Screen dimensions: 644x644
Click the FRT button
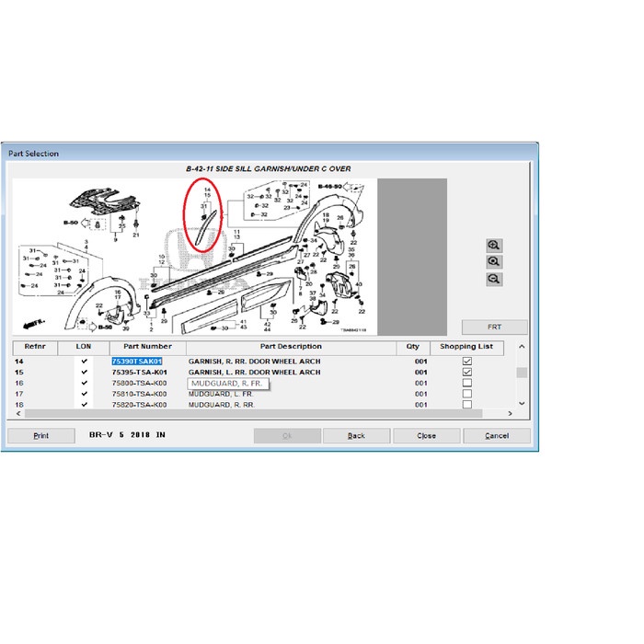(x=495, y=327)
